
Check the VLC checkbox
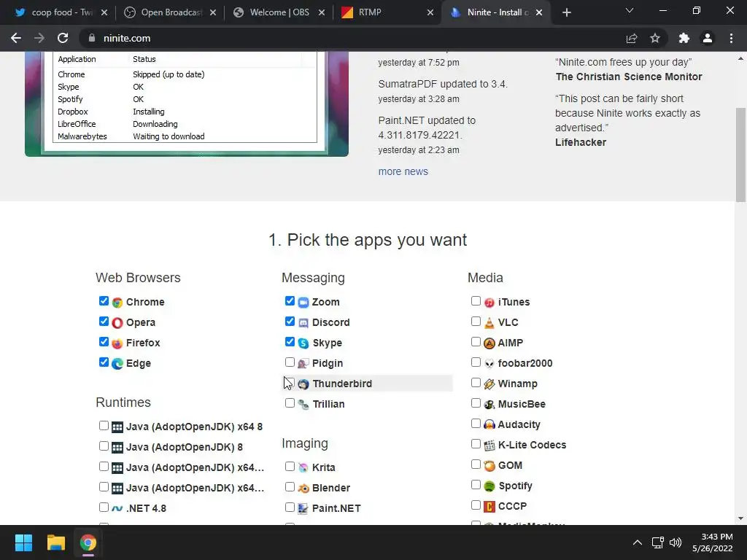476,322
